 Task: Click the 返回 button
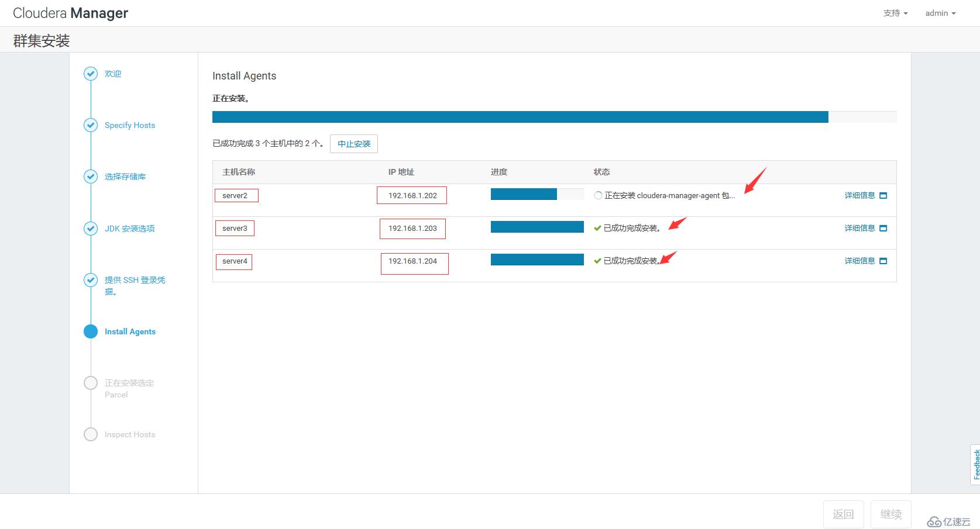click(x=844, y=514)
